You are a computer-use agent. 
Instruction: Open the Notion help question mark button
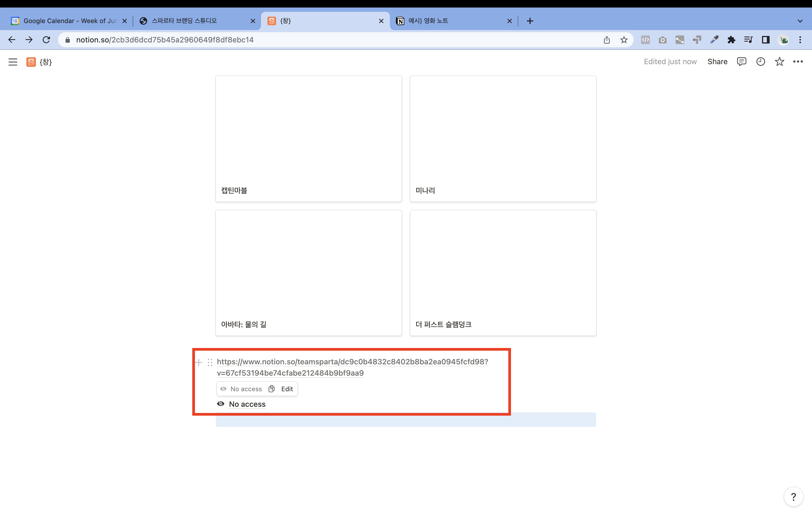coord(793,497)
